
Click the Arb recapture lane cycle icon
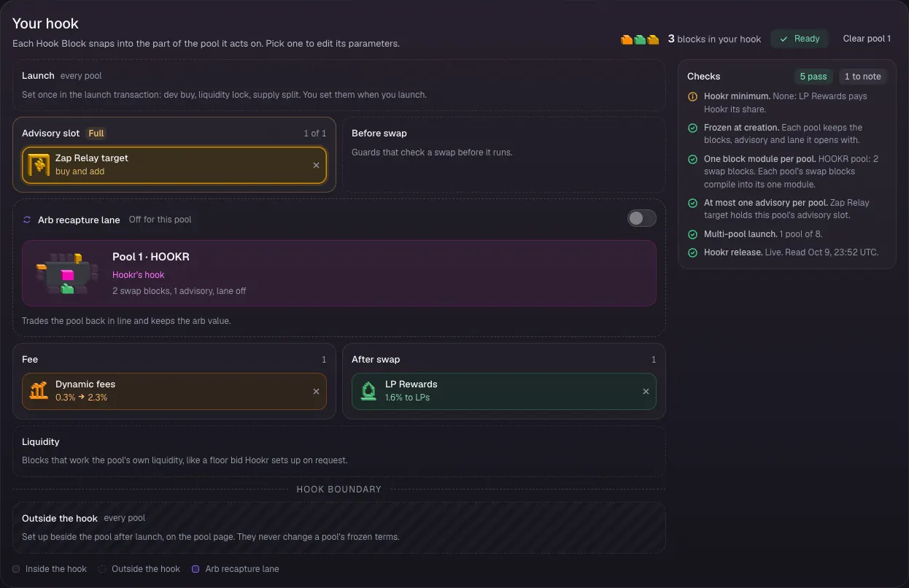click(x=27, y=220)
